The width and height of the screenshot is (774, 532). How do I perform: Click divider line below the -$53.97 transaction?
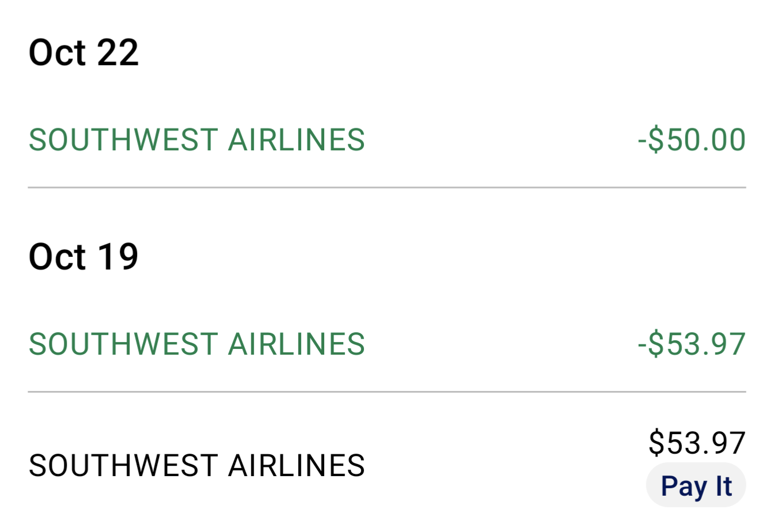(x=387, y=392)
